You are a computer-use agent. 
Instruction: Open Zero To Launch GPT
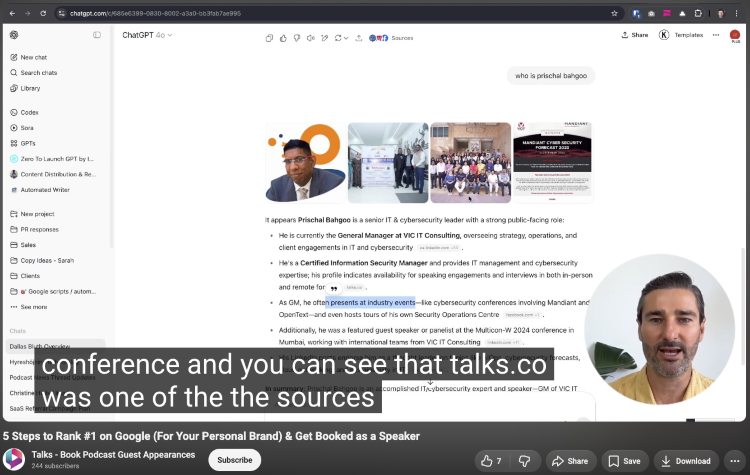point(52,159)
